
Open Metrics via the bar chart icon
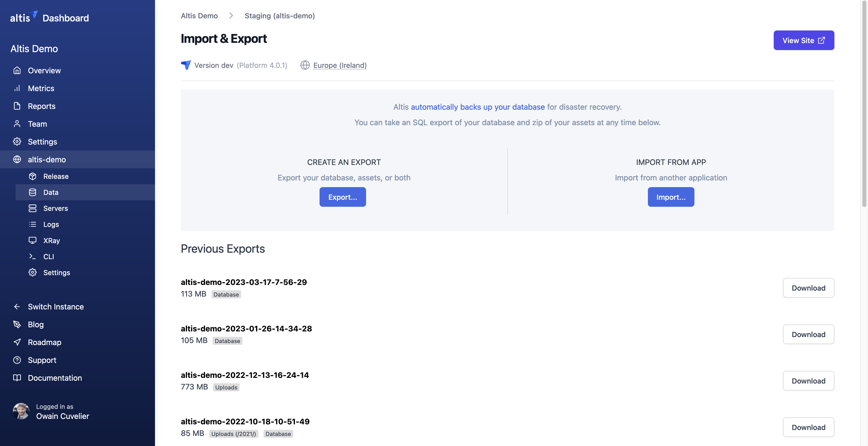click(x=17, y=88)
